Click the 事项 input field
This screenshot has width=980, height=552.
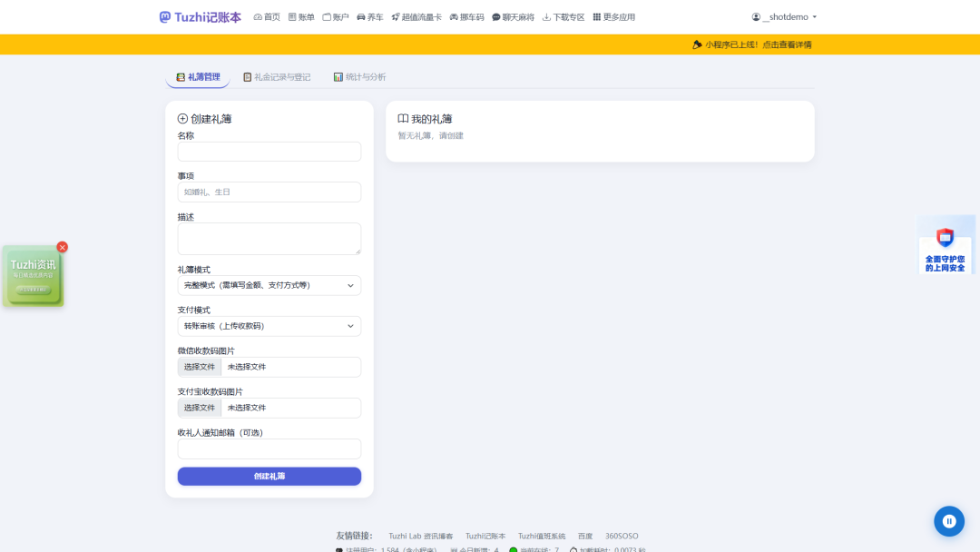tap(269, 192)
